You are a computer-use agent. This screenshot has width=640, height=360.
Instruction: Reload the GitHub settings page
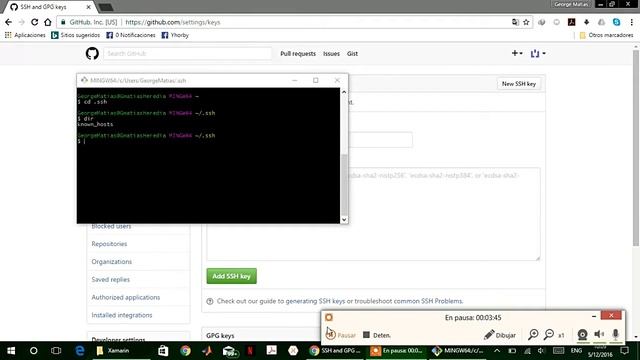coord(35,22)
